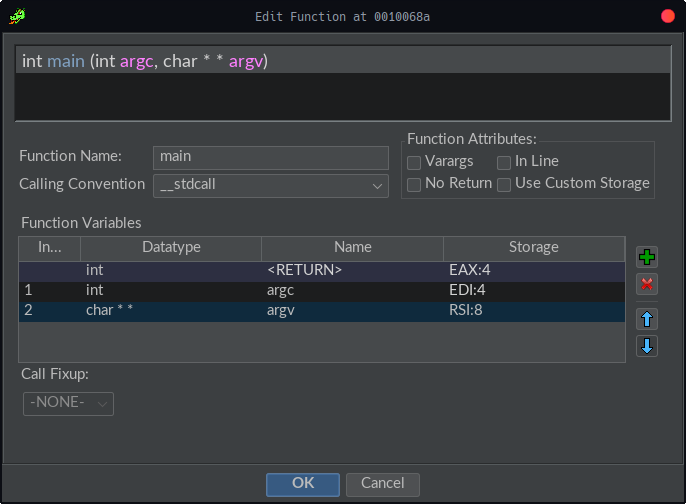Viewport: 686px width, 504px height.
Task: Click the function signature text area
Action: [x=343, y=83]
